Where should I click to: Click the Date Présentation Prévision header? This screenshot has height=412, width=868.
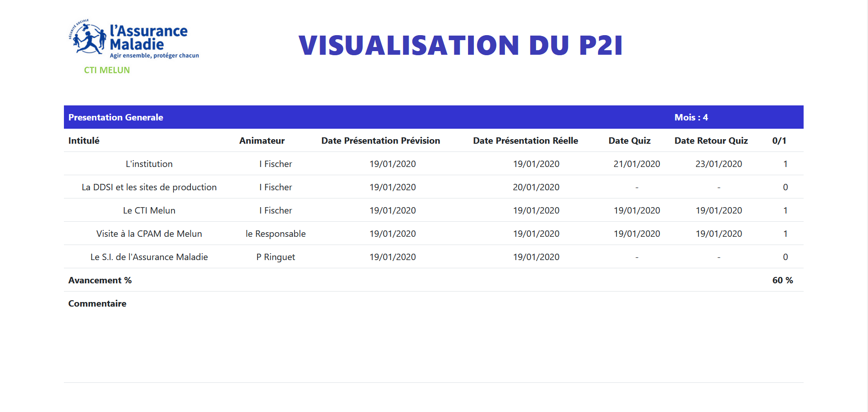coord(381,141)
